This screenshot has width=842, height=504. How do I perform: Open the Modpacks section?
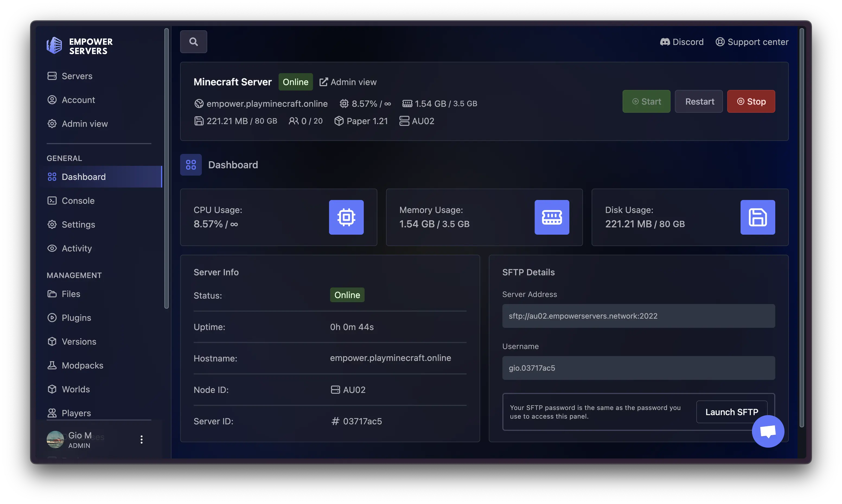82,365
